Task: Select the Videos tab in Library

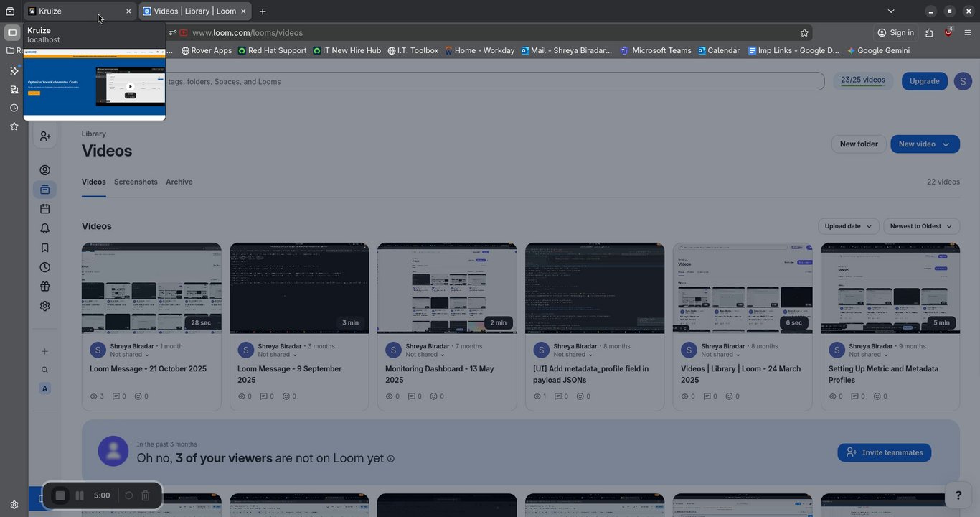Action: click(x=93, y=182)
